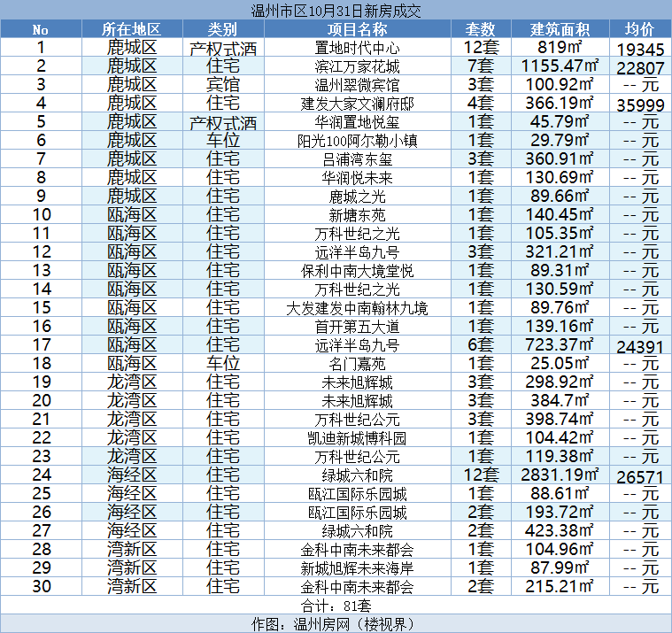Click the 4套 count cell
The image size is (672, 633).
point(481,103)
